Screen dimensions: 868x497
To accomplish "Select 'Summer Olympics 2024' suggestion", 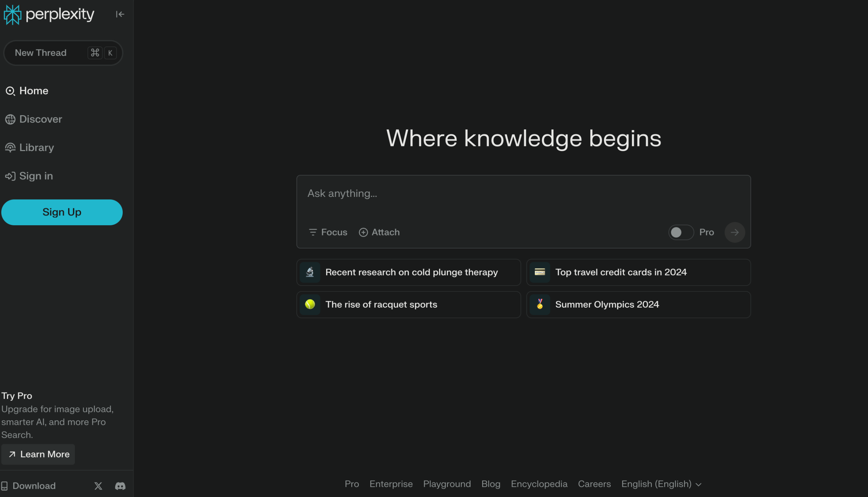I will pyautogui.click(x=638, y=305).
